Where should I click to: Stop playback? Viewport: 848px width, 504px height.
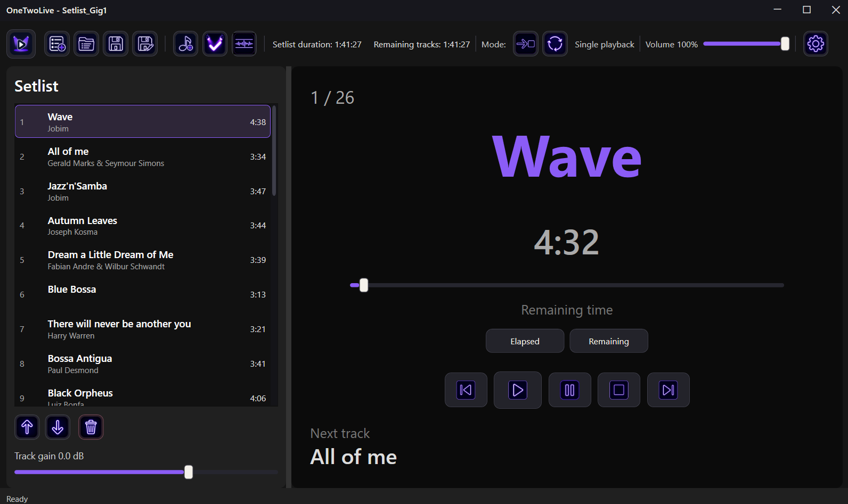coord(619,390)
